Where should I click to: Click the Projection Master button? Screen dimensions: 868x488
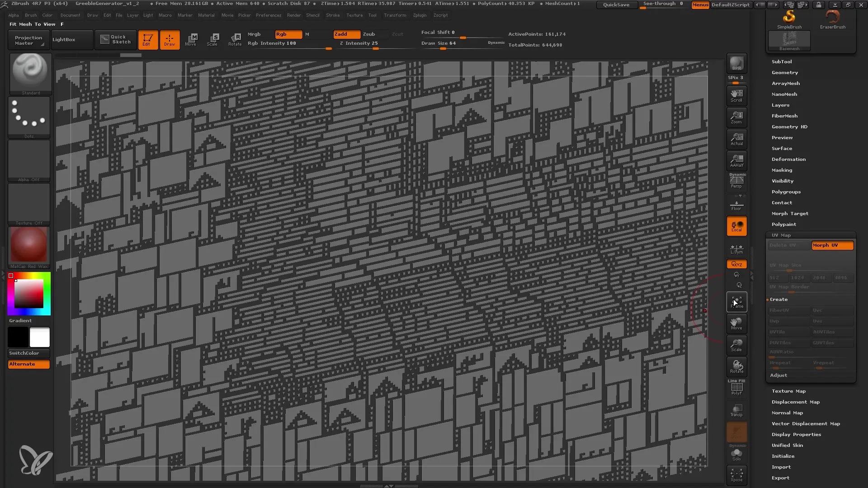(x=28, y=40)
